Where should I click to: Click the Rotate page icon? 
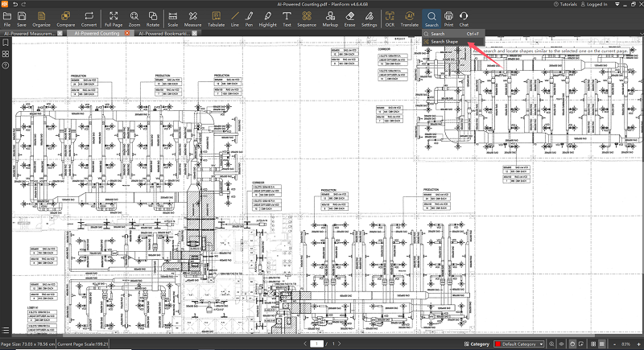coord(151,19)
